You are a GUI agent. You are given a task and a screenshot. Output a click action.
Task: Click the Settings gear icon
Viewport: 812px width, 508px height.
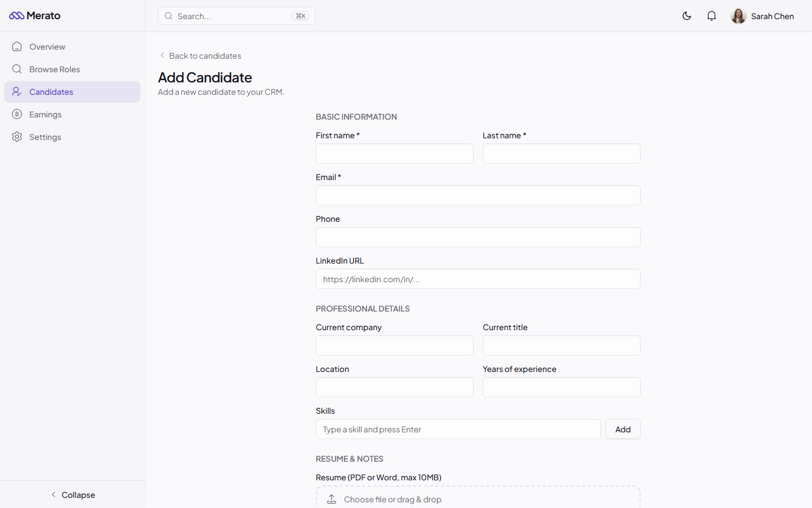tap(17, 137)
